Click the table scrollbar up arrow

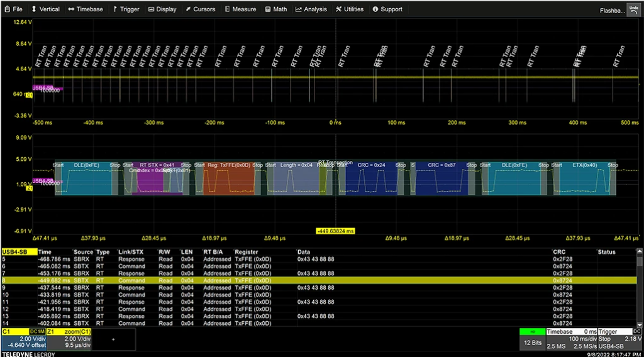click(x=640, y=251)
